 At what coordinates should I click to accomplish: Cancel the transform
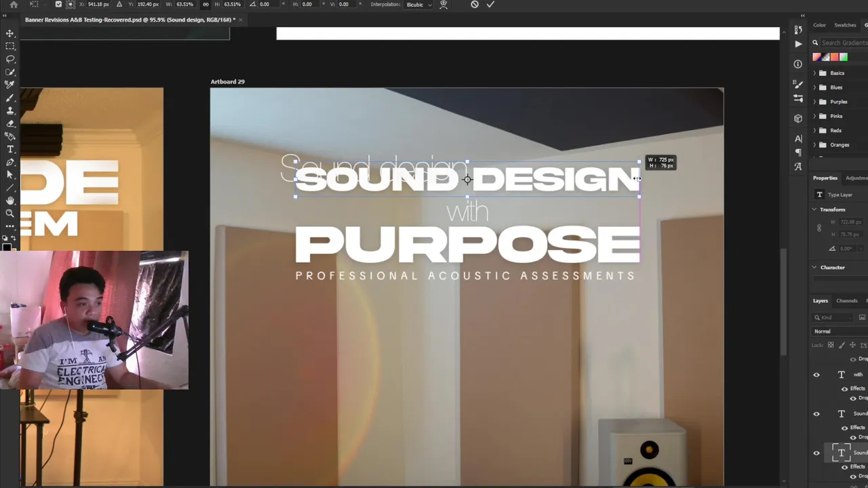pyautogui.click(x=475, y=4)
